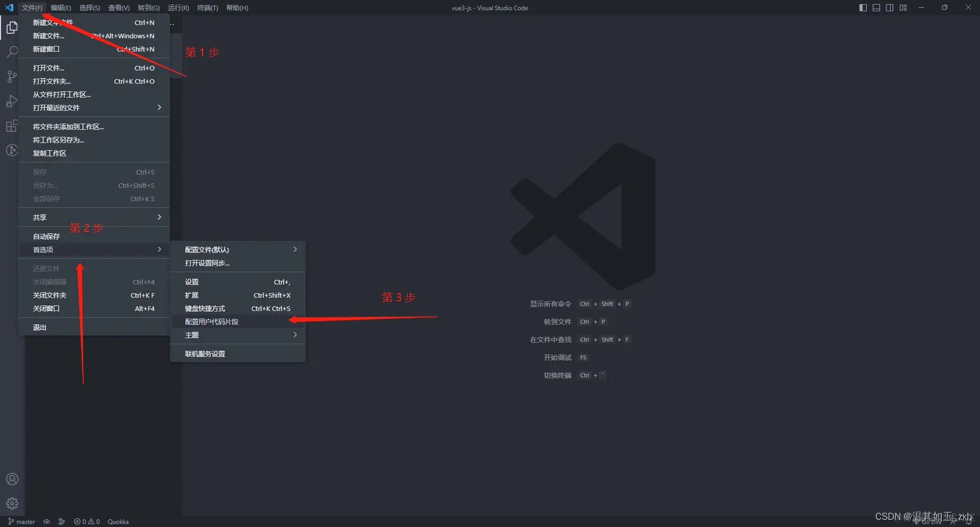This screenshot has height=527, width=980.
Task: Open the Extensions view
Action: click(x=12, y=126)
